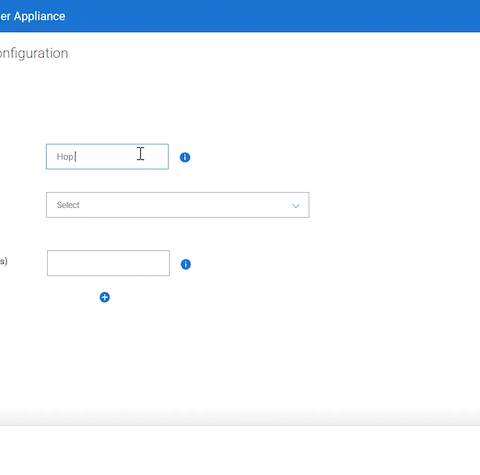Open the Select dropdown
The image size is (480, 475).
click(178, 205)
